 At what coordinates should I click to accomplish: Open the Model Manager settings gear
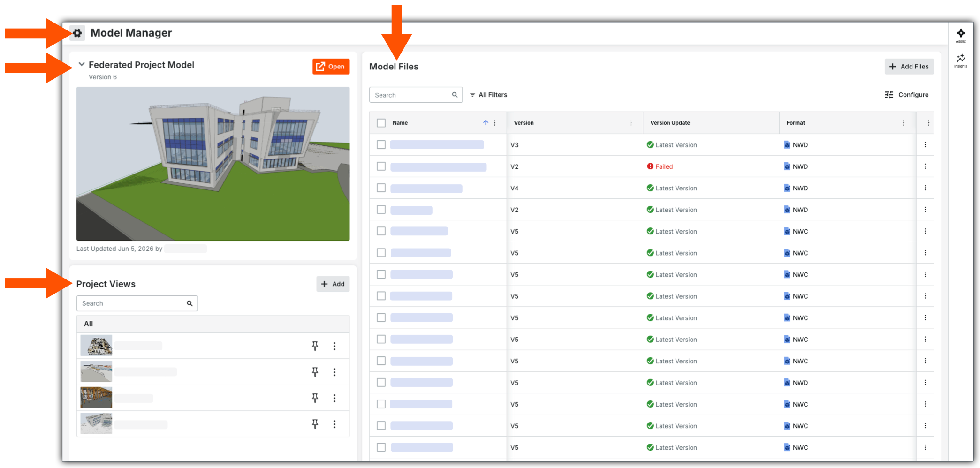click(x=77, y=33)
